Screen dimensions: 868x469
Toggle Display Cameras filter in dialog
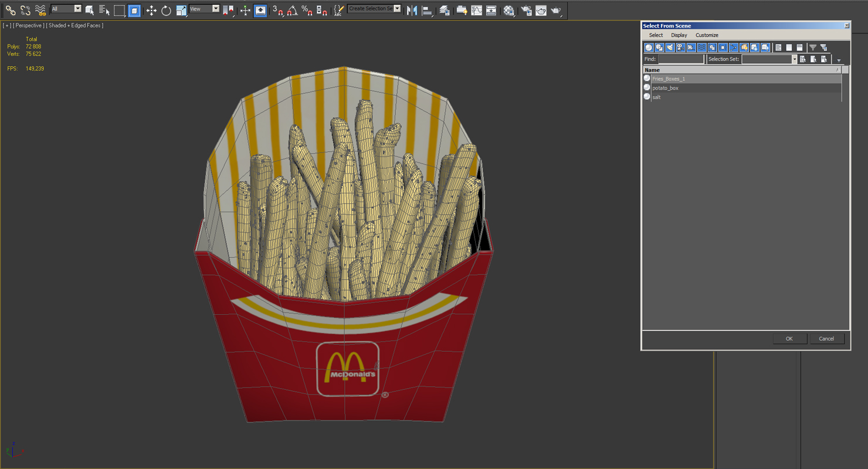680,47
